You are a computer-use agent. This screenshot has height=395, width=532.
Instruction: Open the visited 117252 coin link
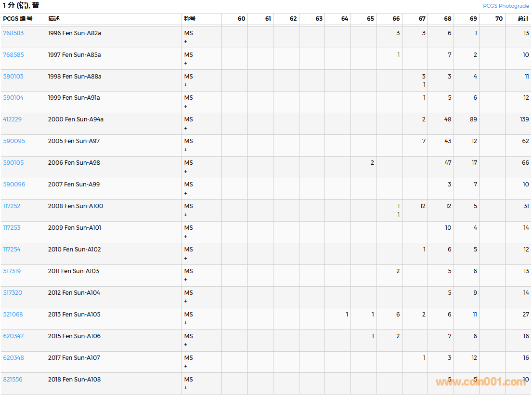click(12, 206)
